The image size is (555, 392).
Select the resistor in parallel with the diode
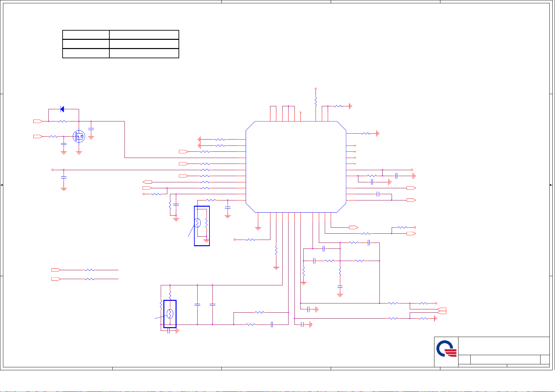(x=62, y=121)
